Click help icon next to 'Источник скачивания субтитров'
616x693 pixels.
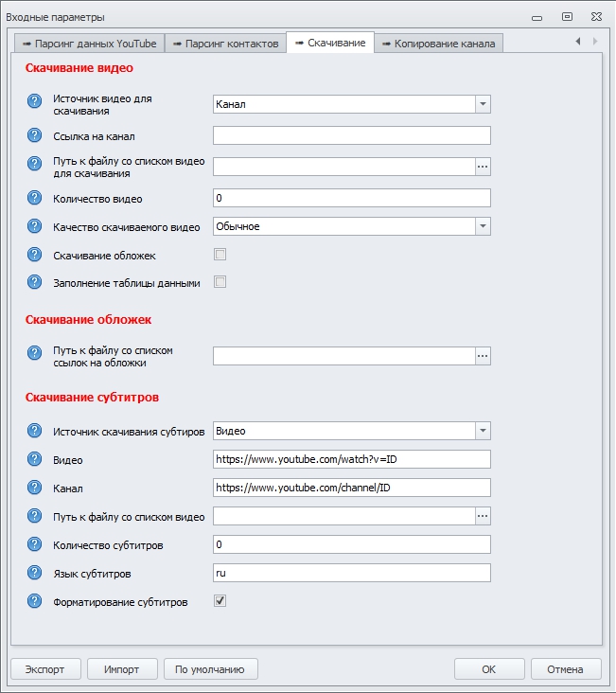[x=36, y=431]
